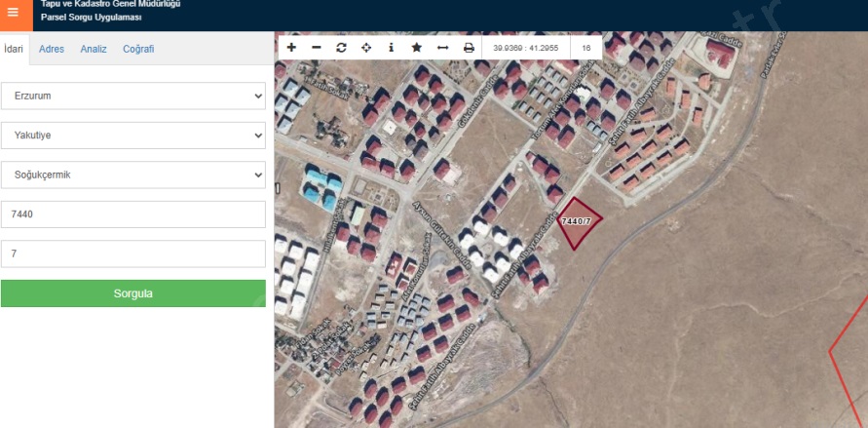Click the block number field containing 7440

[x=133, y=214]
